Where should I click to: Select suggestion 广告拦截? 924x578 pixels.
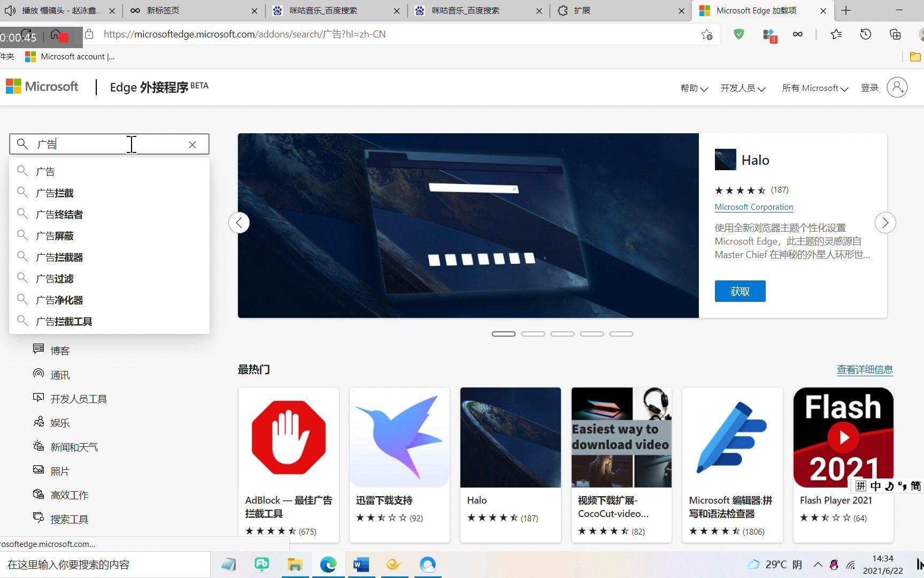pyautogui.click(x=109, y=193)
